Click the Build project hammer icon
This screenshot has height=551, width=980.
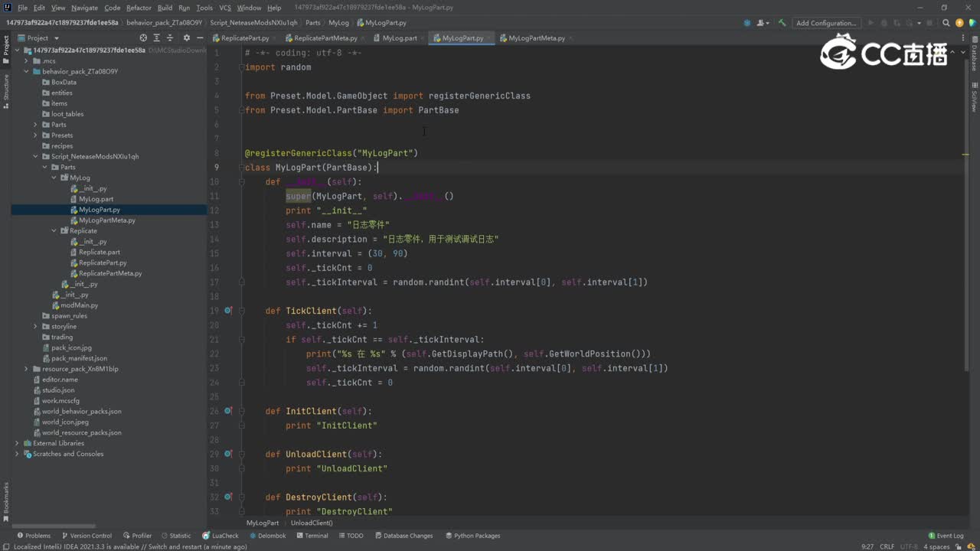click(782, 23)
